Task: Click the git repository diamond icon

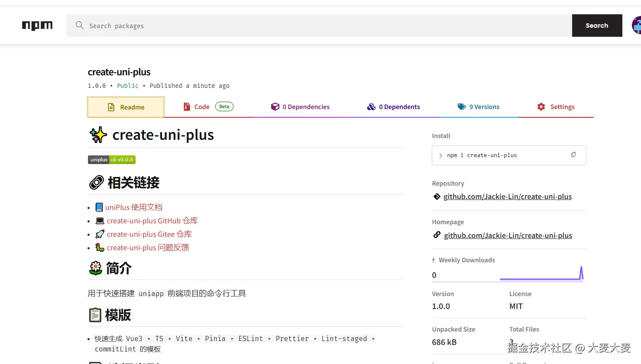Action: click(437, 196)
